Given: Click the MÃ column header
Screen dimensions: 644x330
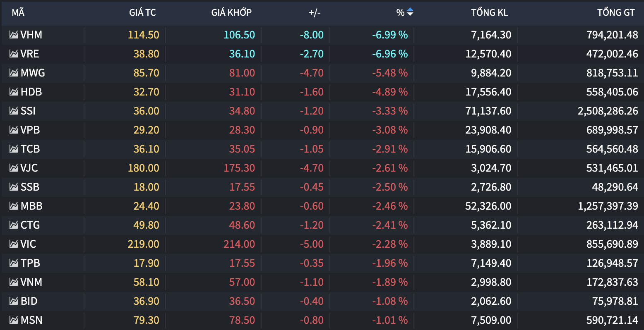Looking at the screenshot, I should [x=18, y=12].
